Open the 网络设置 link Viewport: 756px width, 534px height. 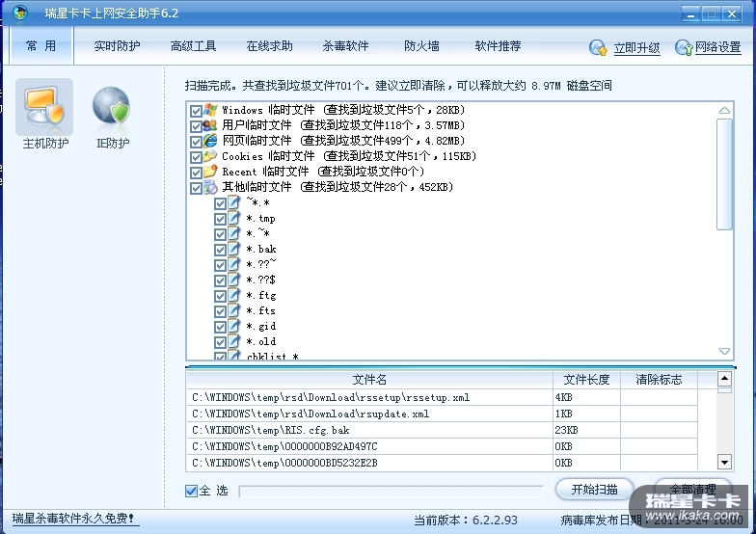717,47
